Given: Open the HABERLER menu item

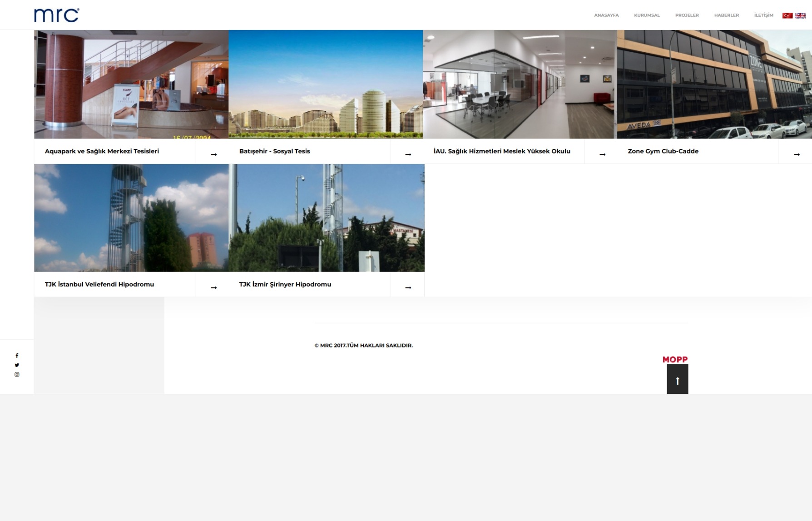Looking at the screenshot, I should tap(726, 15).
